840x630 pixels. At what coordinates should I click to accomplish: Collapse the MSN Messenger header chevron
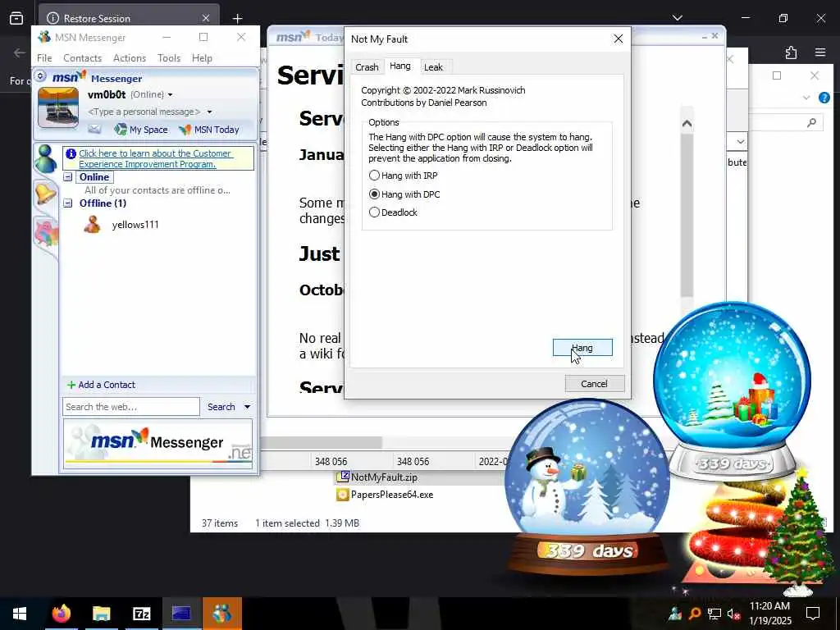(40, 76)
